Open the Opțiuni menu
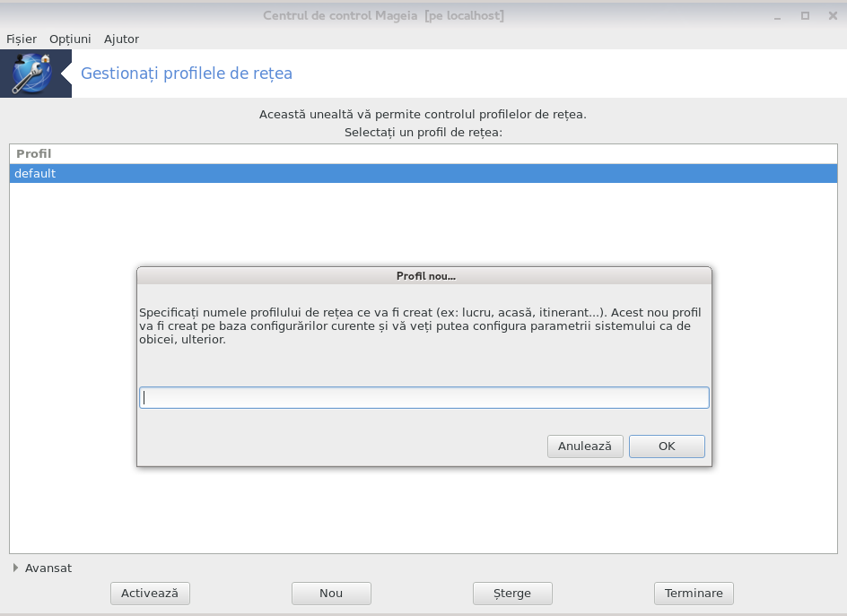This screenshot has height=616, width=847. 70,39
